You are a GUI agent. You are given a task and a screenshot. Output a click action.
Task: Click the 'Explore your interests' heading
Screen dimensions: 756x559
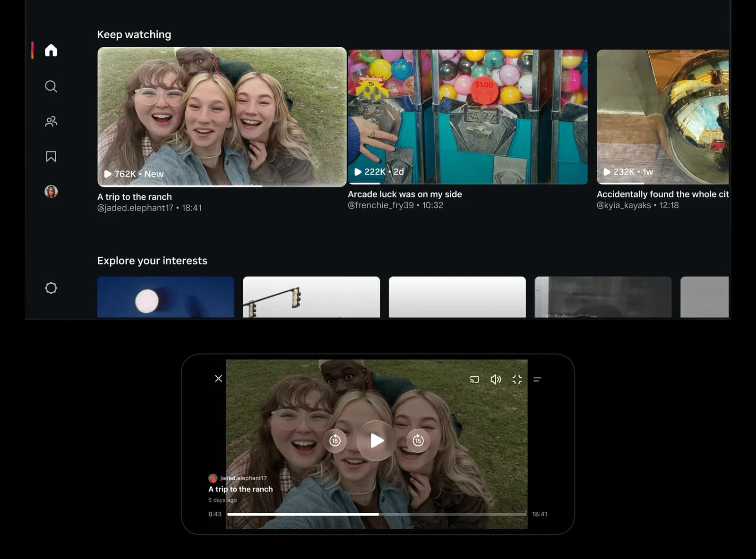pyautogui.click(x=152, y=261)
